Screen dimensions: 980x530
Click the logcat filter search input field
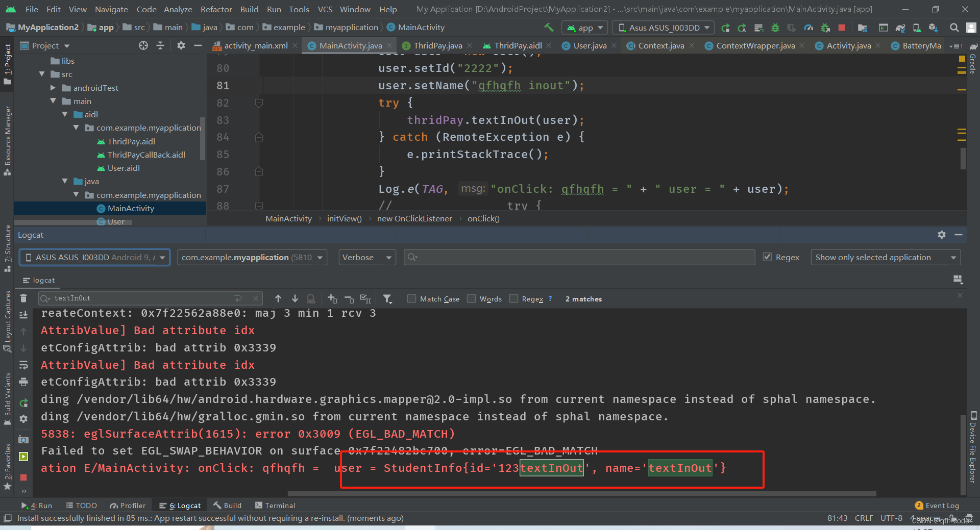tap(579, 257)
